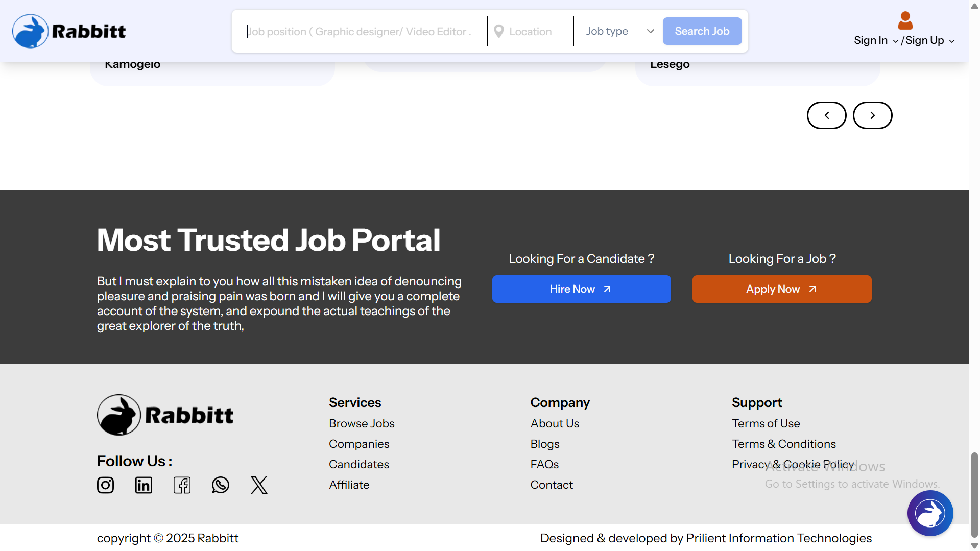Viewport: 980px width, 551px height.
Task: Click the X (Twitter) social icon
Action: click(x=258, y=485)
